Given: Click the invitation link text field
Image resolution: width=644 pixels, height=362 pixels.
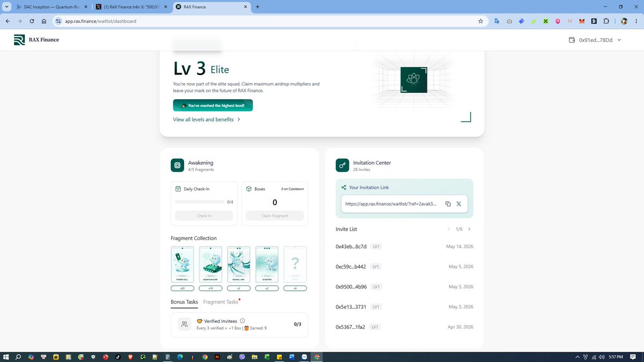Looking at the screenshot, I should coord(391,204).
